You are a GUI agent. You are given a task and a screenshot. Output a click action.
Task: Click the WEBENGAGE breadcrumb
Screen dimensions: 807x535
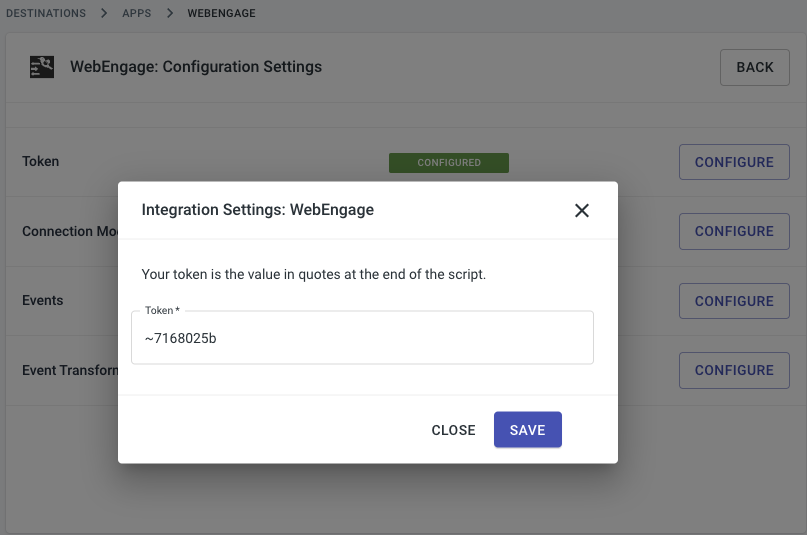tap(221, 13)
